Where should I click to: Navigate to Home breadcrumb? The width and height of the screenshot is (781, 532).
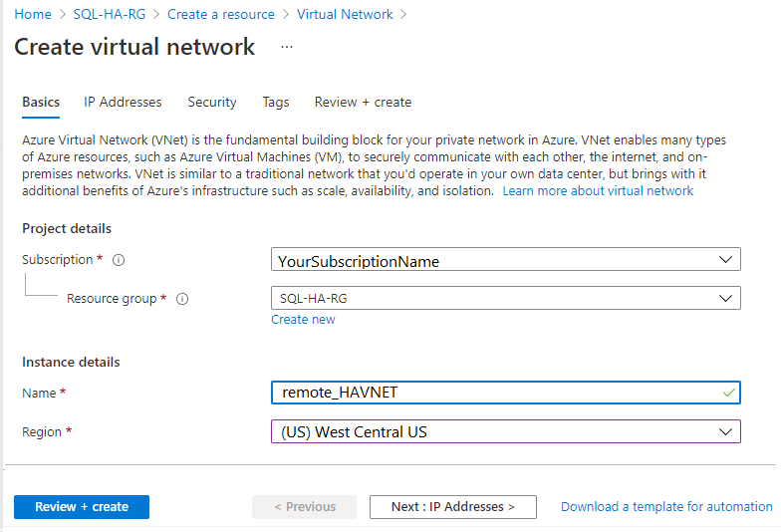click(33, 14)
